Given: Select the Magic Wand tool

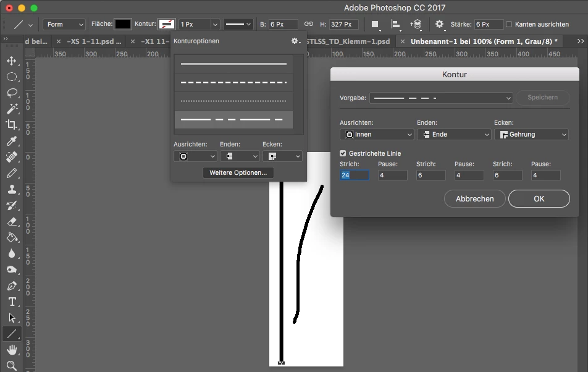Looking at the screenshot, I should tap(12, 109).
